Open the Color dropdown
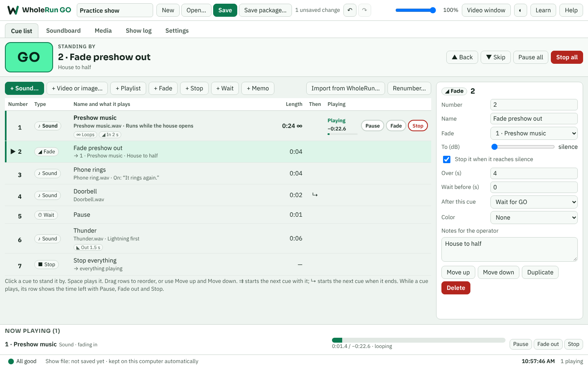This screenshot has height=368, width=588. (534, 218)
